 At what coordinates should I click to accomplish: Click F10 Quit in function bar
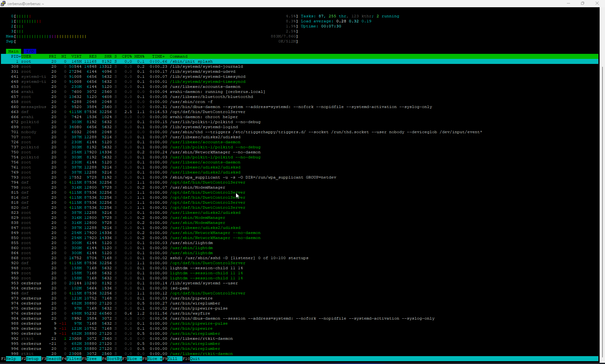tap(191, 359)
